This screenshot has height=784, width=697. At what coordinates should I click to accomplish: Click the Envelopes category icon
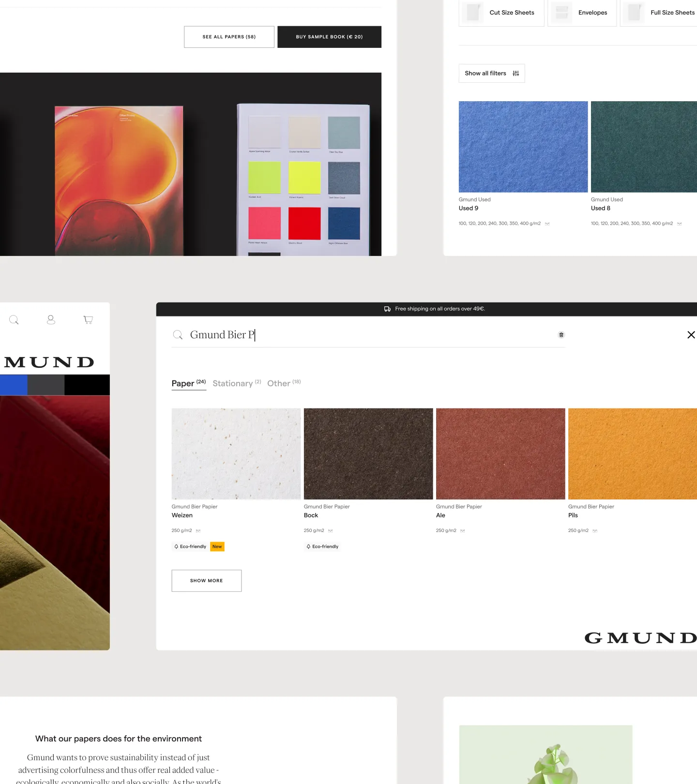click(561, 13)
